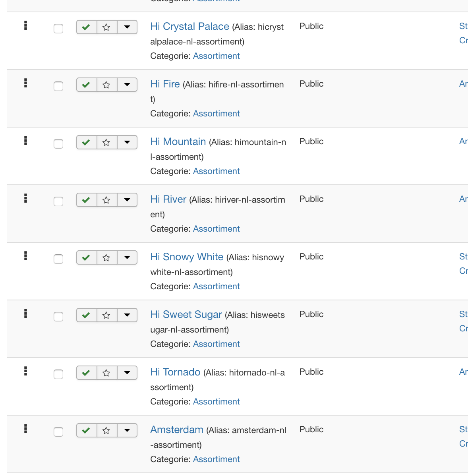
Task: Feature the Hi River article with star
Action: tap(106, 200)
